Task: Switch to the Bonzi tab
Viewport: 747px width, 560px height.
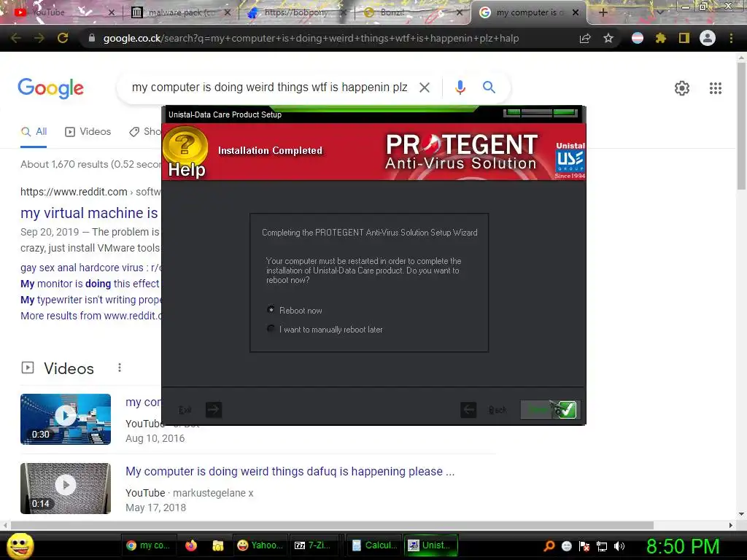Action: click(410, 12)
